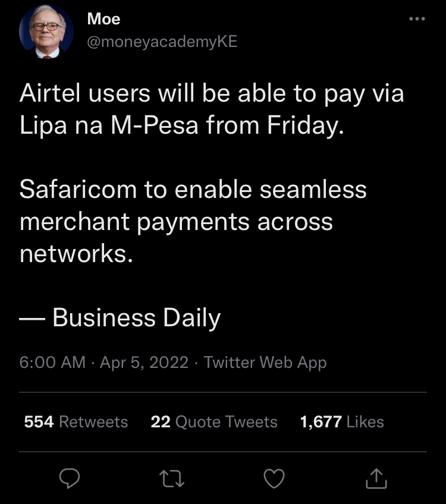Click the tweet text mentioning Lipa na M-Pesa

(212, 109)
